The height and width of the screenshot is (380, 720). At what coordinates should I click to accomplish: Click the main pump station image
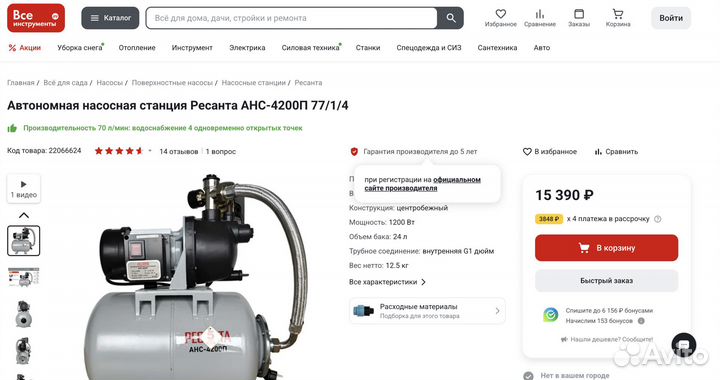195,277
